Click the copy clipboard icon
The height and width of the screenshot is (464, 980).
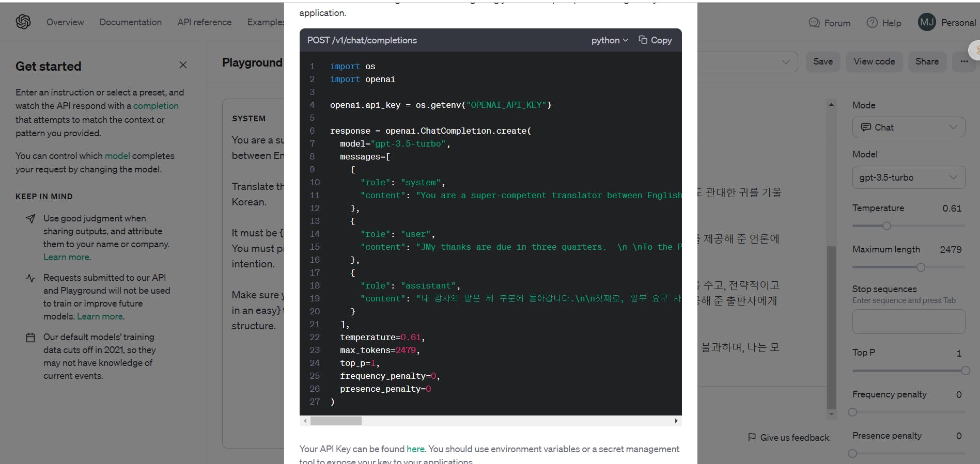(x=643, y=40)
